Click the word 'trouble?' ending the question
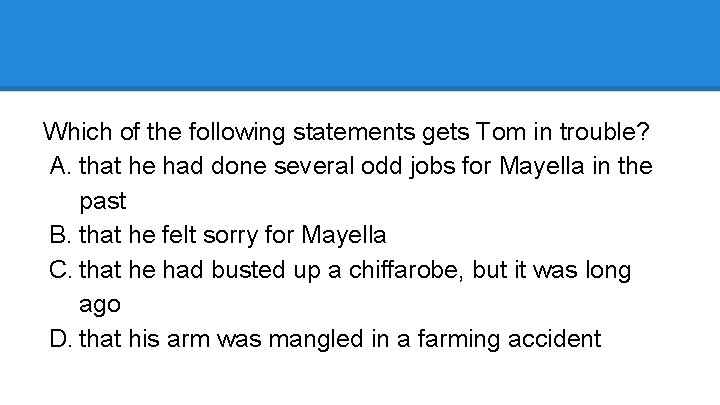Image resolution: width=720 pixels, height=405 pixels. tap(605, 132)
